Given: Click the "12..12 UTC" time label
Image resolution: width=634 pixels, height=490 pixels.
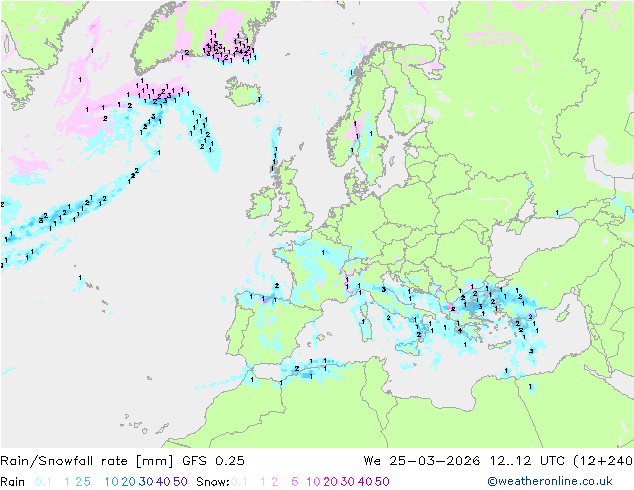Looking at the screenshot, I should click(528, 460).
